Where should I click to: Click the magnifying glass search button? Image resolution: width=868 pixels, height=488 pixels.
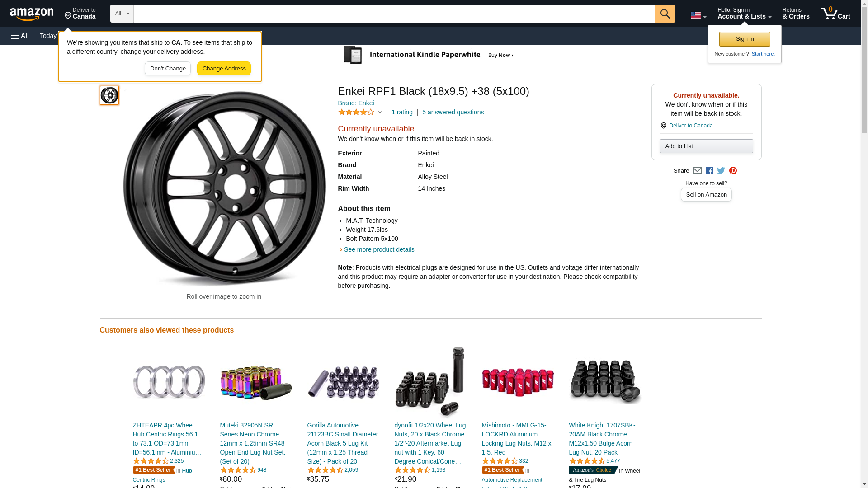(x=665, y=14)
